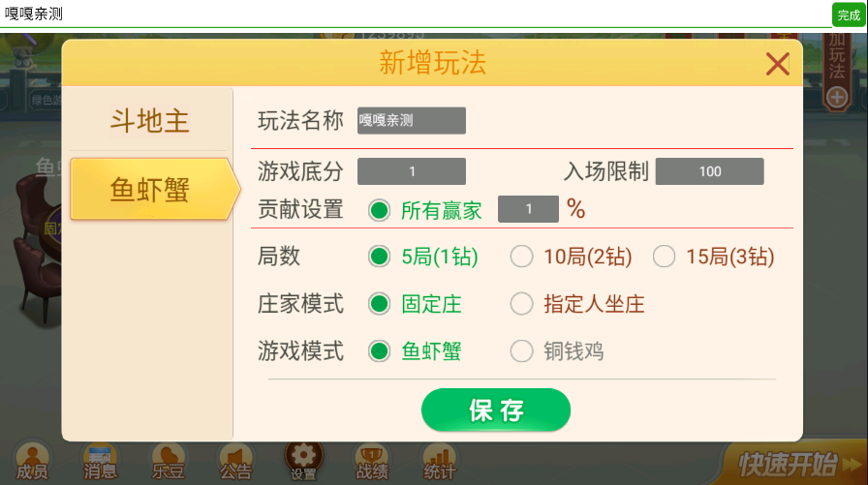Viewport: 868px width, 485px height.
Task: Select the 10局(2钻) radio option
Action: [x=522, y=257]
